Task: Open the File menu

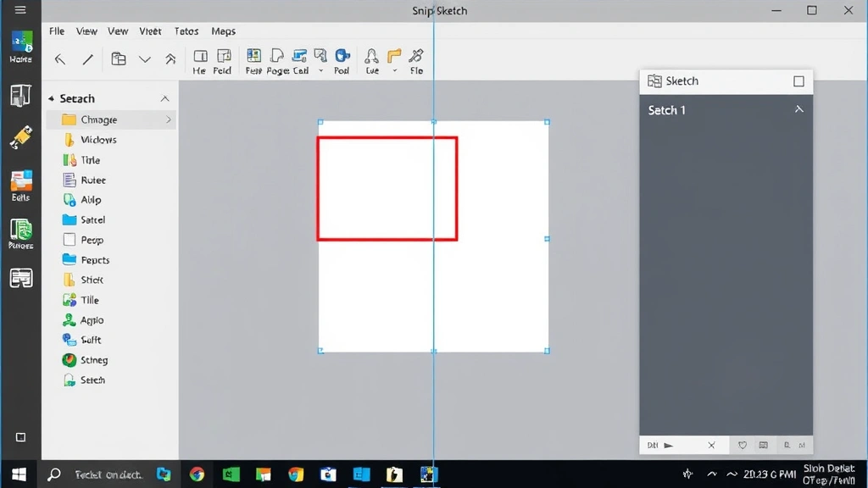Action: point(56,30)
